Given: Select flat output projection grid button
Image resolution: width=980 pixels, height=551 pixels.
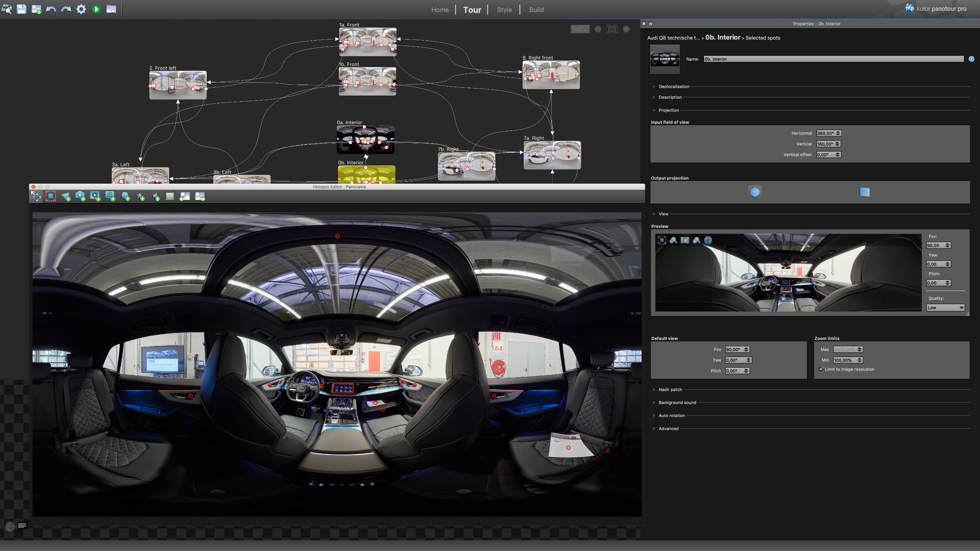Looking at the screenshot, I should [x=864, y=192].
